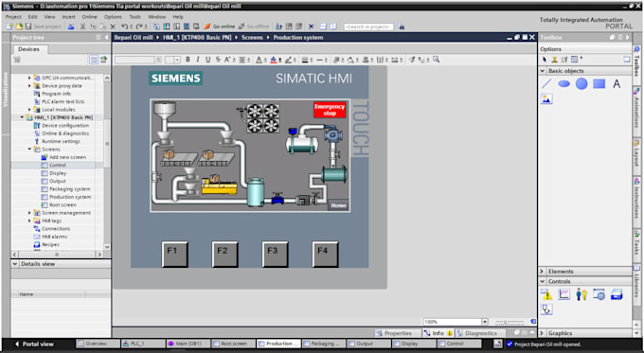The height and width of the screenshot is (353, 644).
Task: Select the System diagnostics view control icon
Action: pyautogui.click(x=546, y=309)
